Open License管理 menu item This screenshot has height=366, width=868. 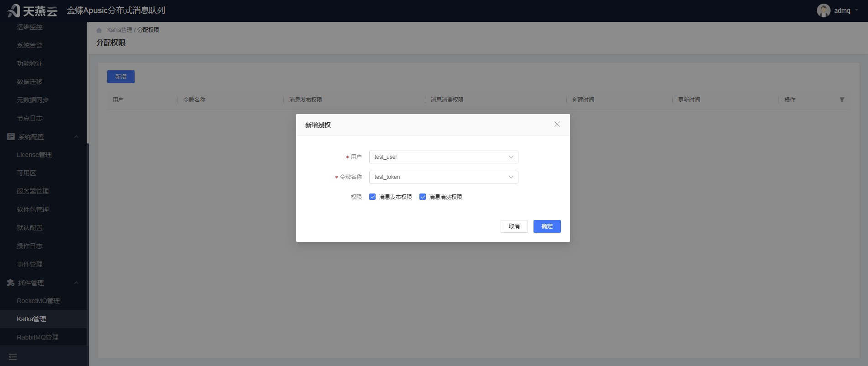click(x=34, y=155)
